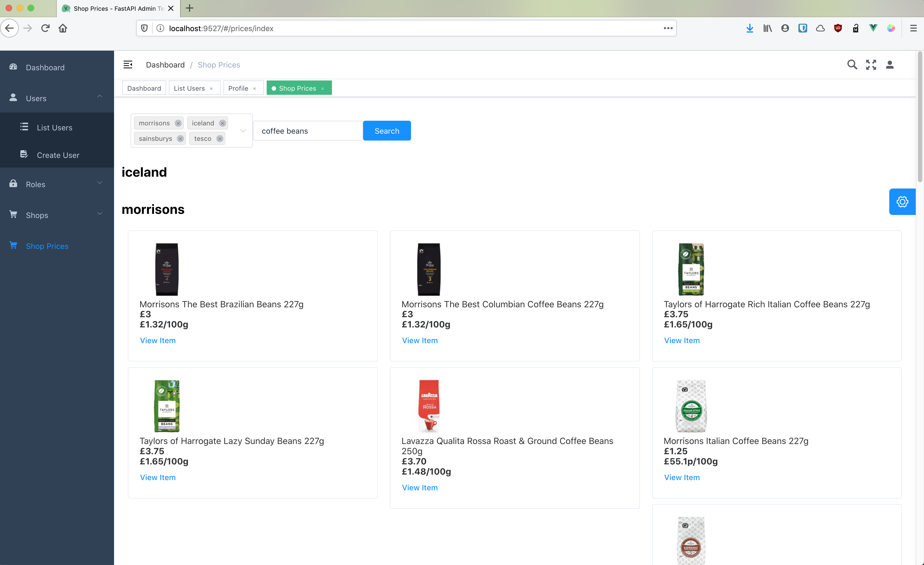Screen dimensions: 924x565
Task: Click the fullscreen toggle icon
Action: pyautogui.click(x=871, y=64)
